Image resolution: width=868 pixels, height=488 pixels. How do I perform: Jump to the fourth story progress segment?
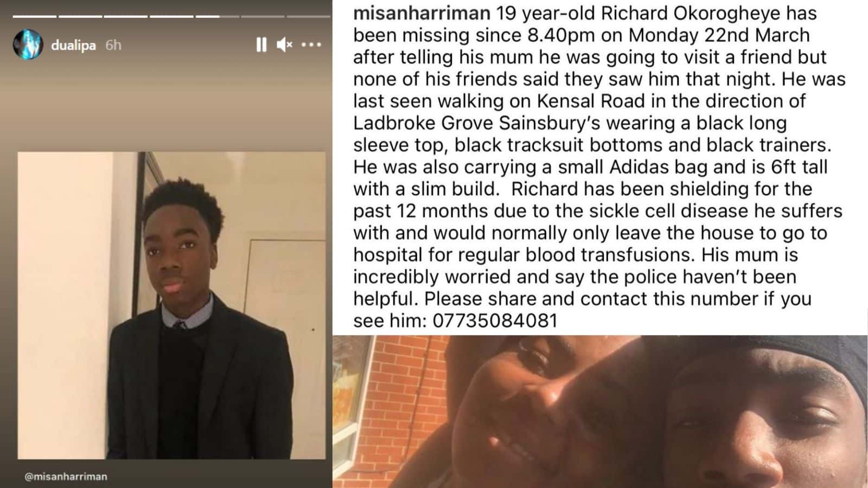[x=171, y=16]
